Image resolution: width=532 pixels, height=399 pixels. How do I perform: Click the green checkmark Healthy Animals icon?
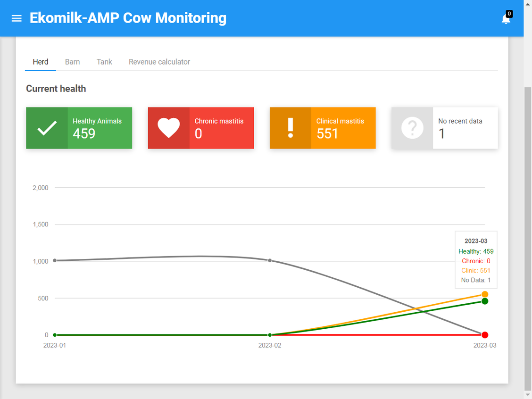coord(47,128)
